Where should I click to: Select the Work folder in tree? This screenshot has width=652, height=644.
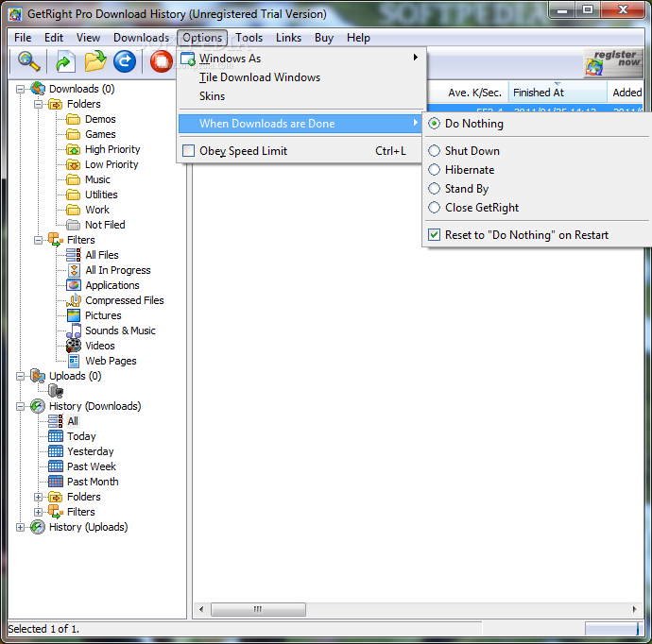97,210
